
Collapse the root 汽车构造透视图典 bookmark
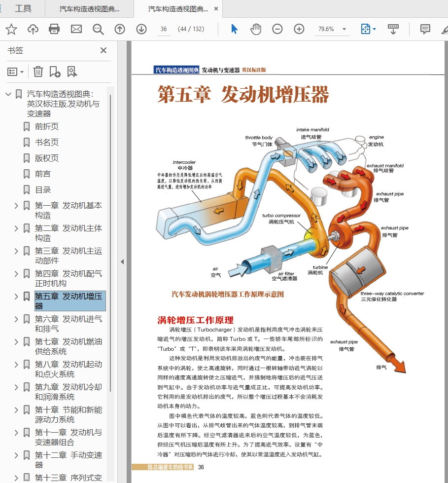8,94
